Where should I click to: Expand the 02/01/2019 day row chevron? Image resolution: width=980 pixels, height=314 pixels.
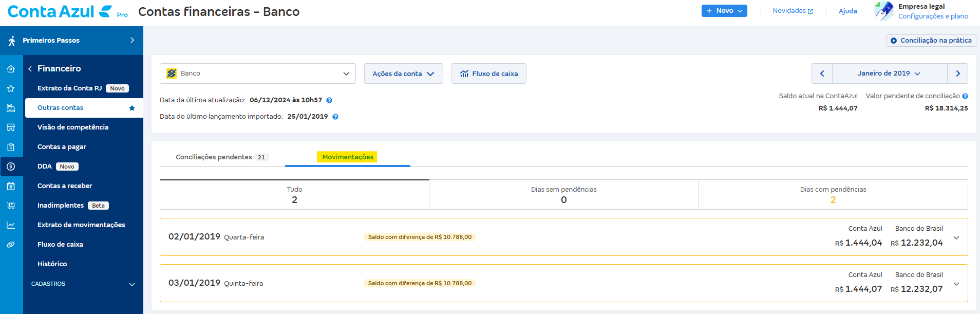point(956,237)
